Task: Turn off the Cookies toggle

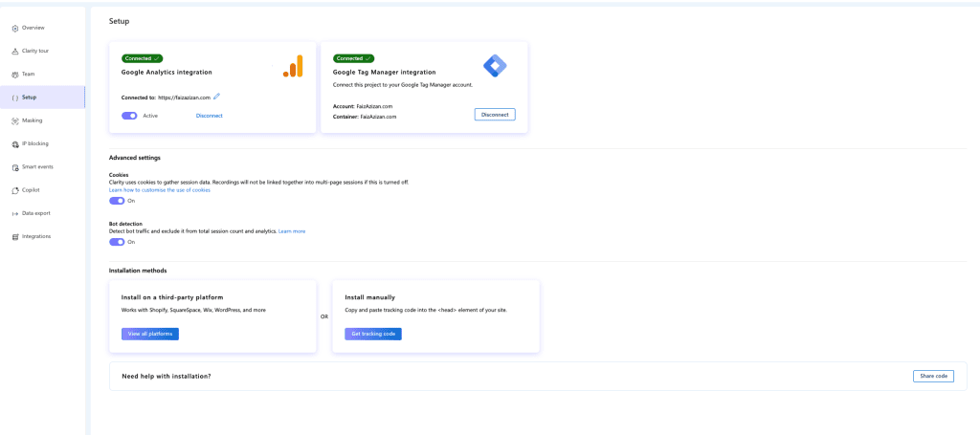Action: [x=117, y=201]
